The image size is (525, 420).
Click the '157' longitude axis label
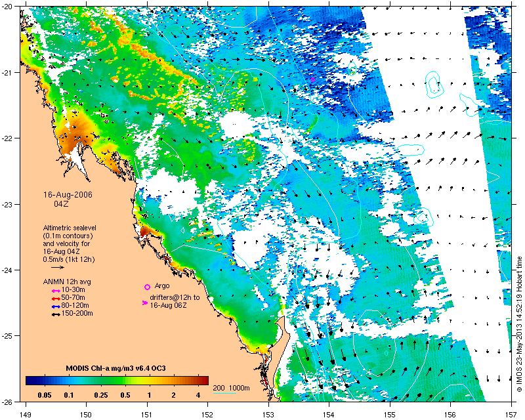click(x=511, y=415)
